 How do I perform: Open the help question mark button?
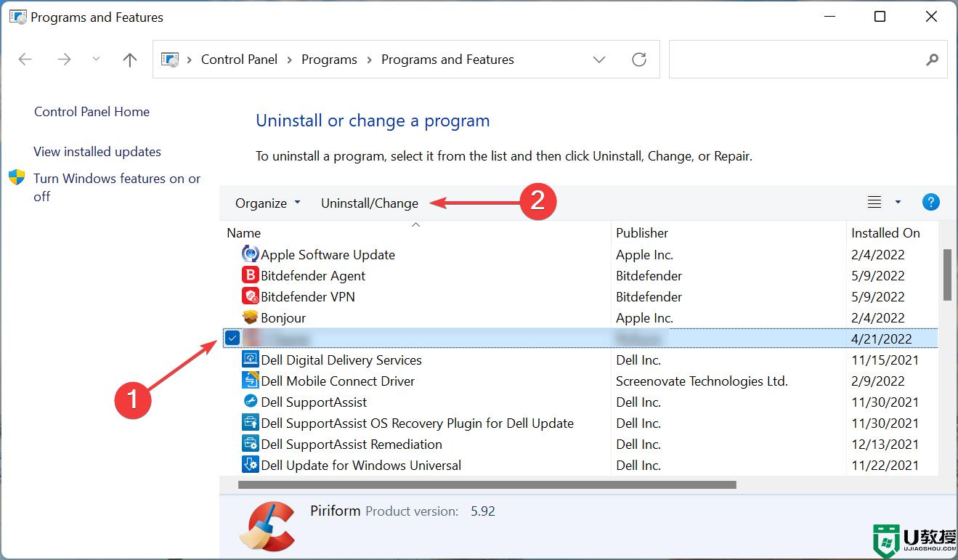pyautogui.click(x=930, y=203)
